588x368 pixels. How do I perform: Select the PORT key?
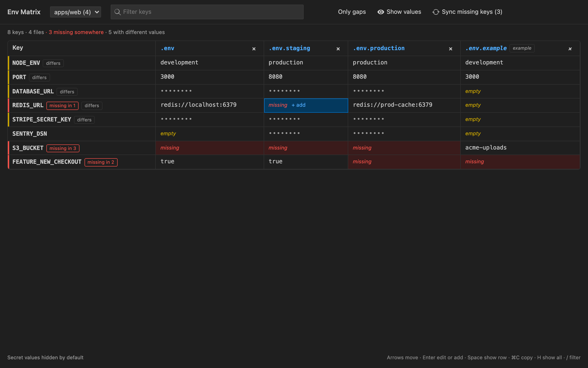click(x=19, y=77)
